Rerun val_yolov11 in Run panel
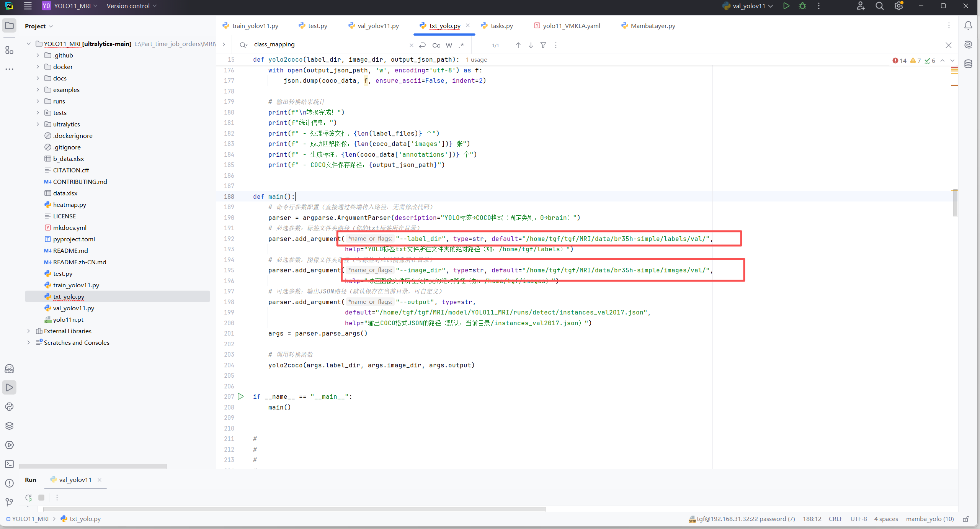980x529 pixels. tap(29, 498)
